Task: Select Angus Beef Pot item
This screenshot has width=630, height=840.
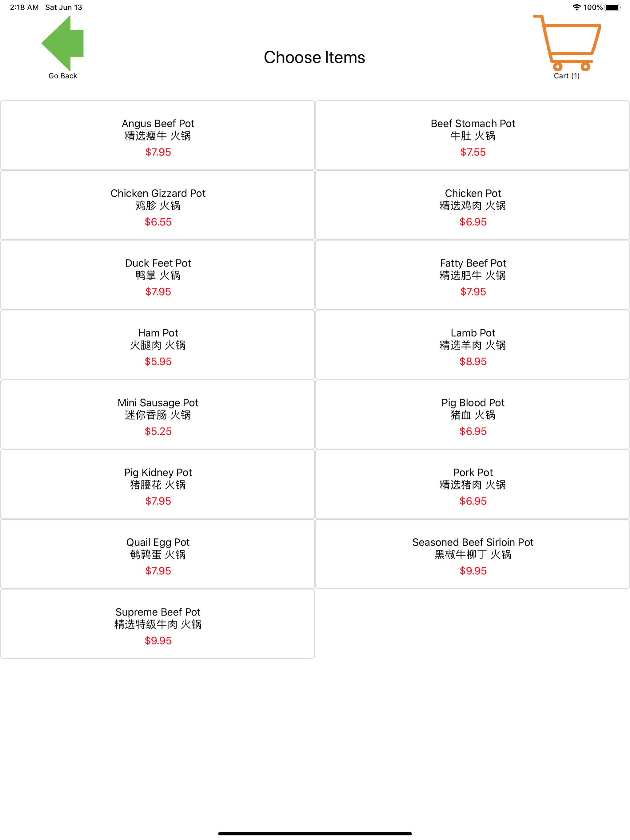Action: click(158, 135)
